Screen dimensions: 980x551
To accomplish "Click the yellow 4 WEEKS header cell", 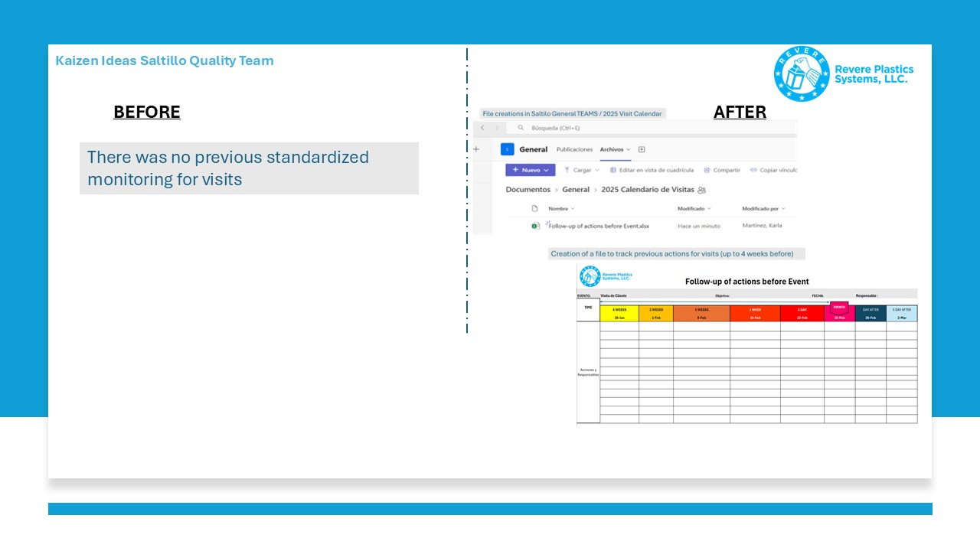I will 619,313.
